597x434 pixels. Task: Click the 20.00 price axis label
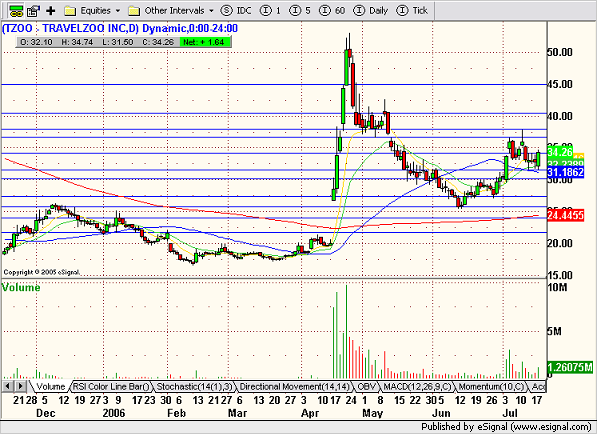pos(560,243)
